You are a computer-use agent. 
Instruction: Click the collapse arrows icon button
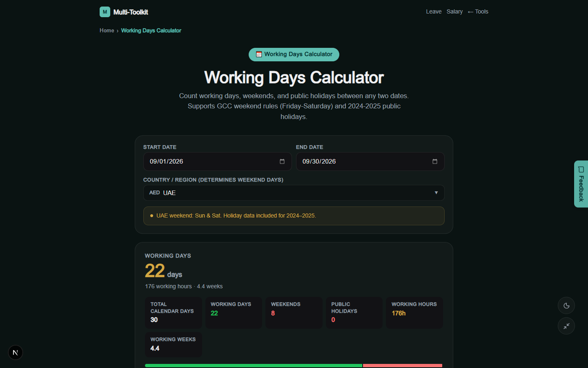click(566, 326)
